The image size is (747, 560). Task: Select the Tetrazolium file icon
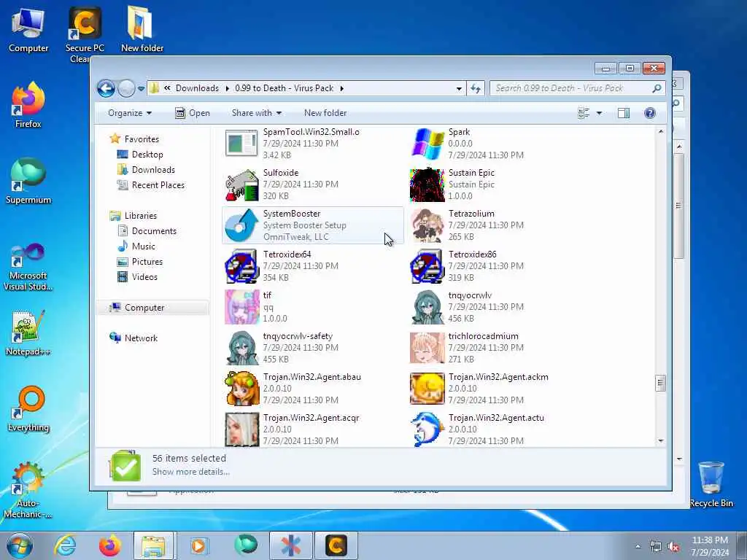pyautogui.click(x=427, y=226)
